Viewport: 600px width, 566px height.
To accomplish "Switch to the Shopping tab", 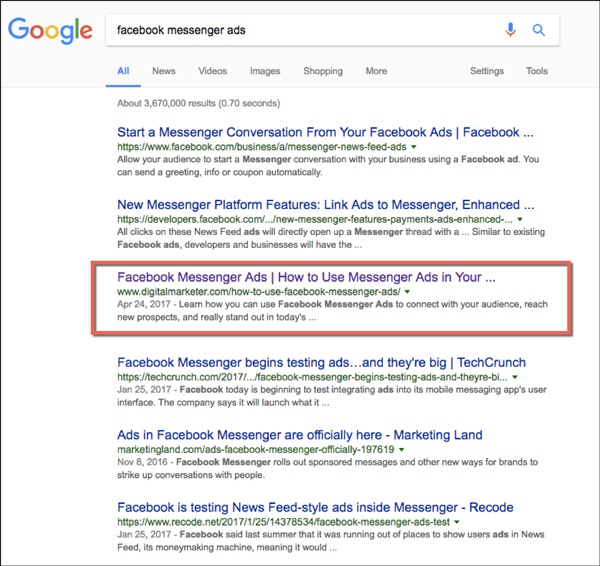I will click(x=323, y=71).
